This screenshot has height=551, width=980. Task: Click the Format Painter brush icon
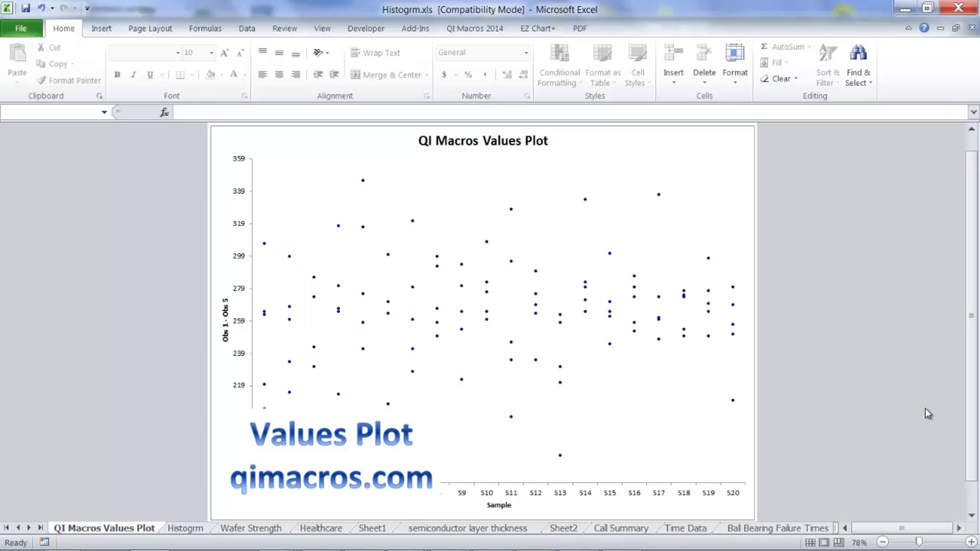(41, 80)
